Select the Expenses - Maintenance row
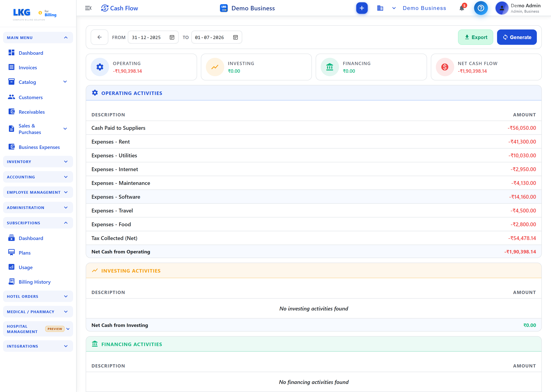The width and height of the screenshot is (551, 392). [x=314, y=183]
